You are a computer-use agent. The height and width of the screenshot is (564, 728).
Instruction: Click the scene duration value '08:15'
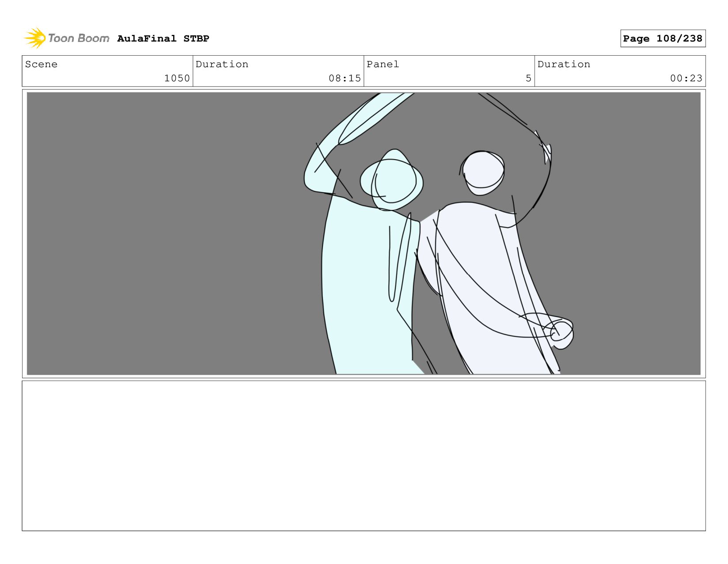pos(345,78)
